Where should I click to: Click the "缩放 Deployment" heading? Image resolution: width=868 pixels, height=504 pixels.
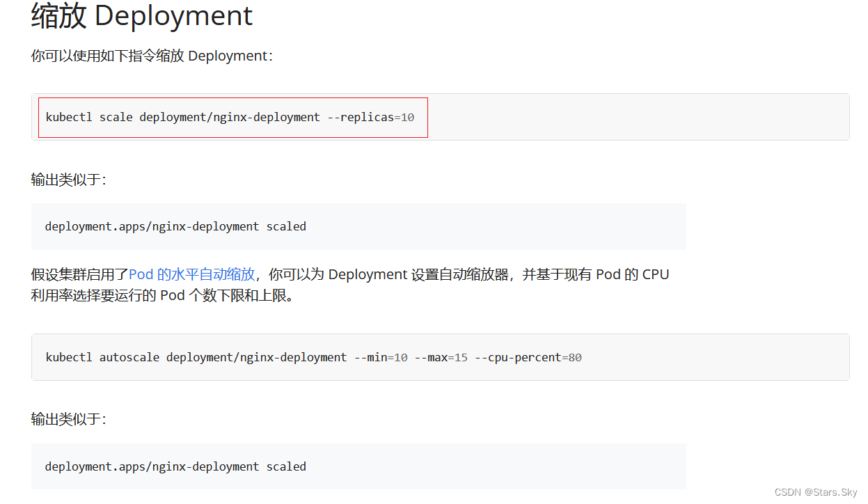[x=142, y=16]
